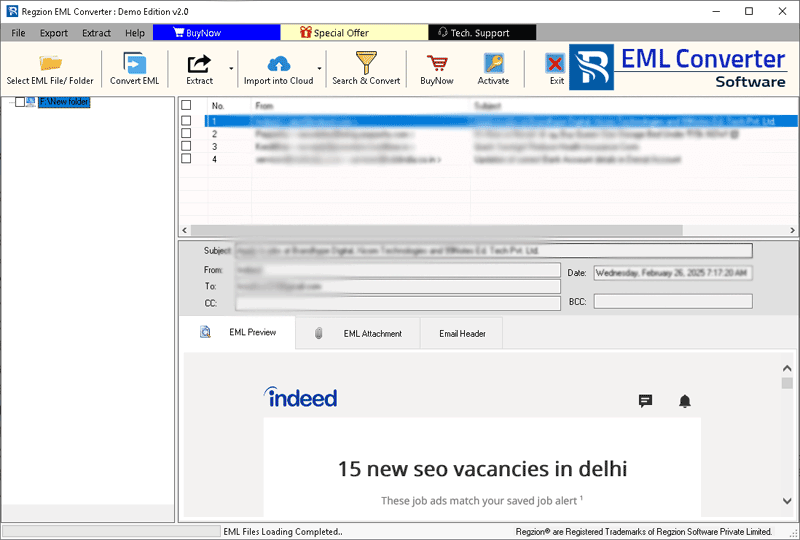Click the Subject column header
The width and height of the screenshot is (800, 540).
487,106
